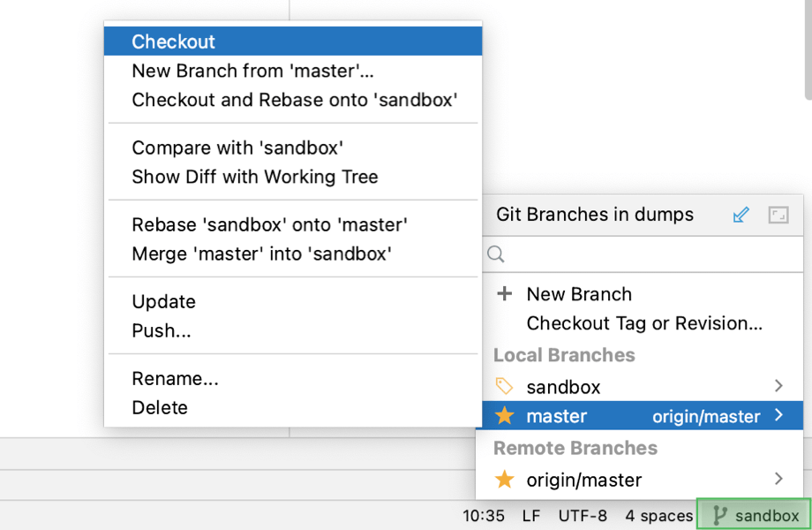Select Push... in the branch menu

293,330
